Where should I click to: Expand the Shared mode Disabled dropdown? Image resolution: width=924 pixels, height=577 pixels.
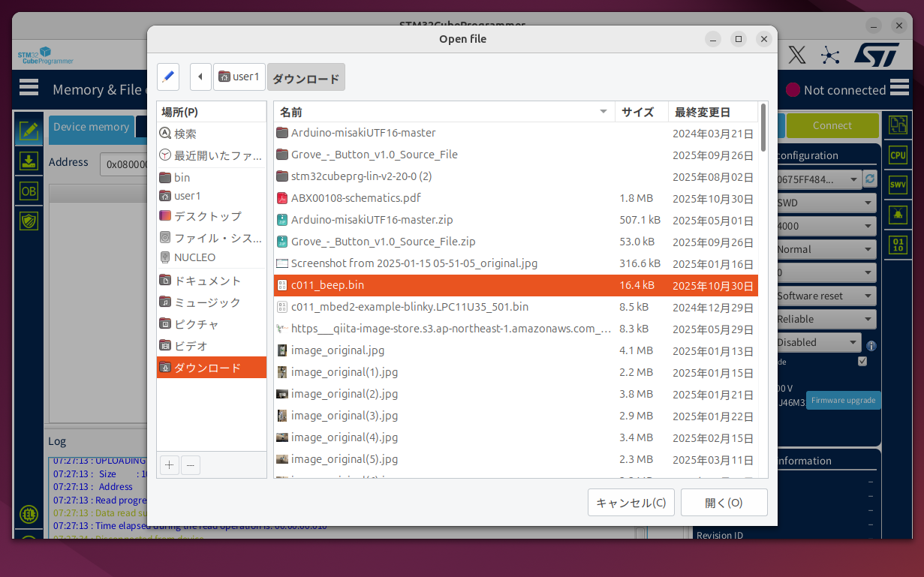point(818,342)
